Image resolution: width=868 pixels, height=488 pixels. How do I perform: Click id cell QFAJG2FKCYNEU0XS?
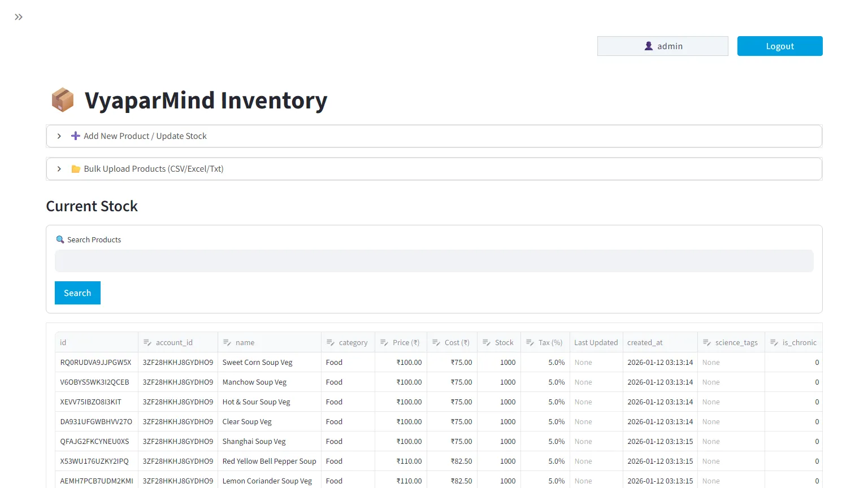97,441
